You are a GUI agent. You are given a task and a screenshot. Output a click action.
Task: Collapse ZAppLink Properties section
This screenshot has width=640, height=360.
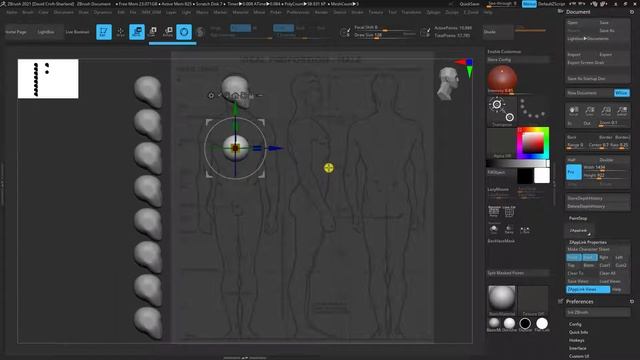coord(588,242)
